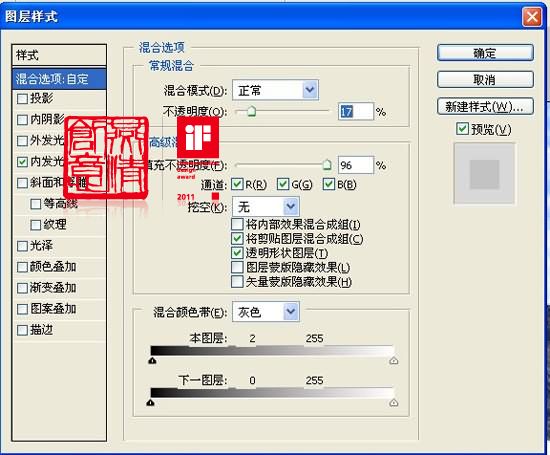The image size is (550, 455).
Task: Click the 新建样式 new style button
Action: pos(485,106)
